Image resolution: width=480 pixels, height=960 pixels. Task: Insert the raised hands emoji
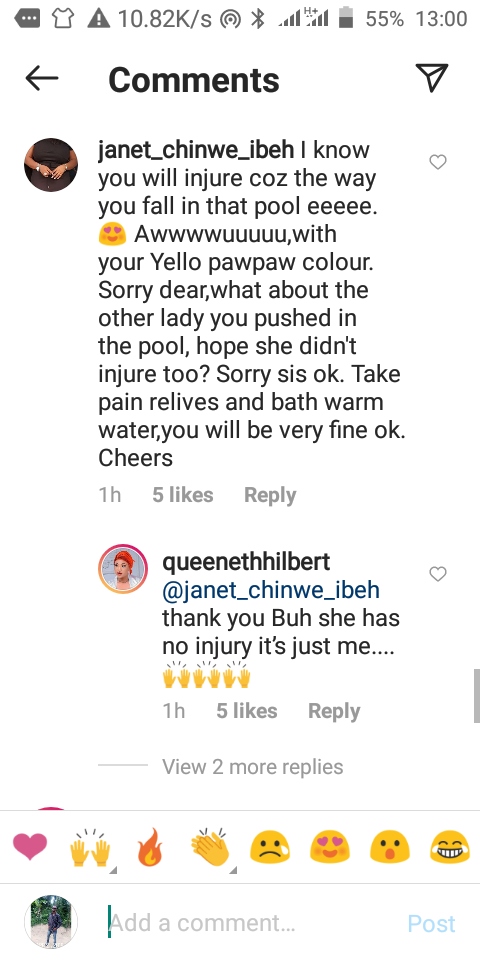[91, 849]
